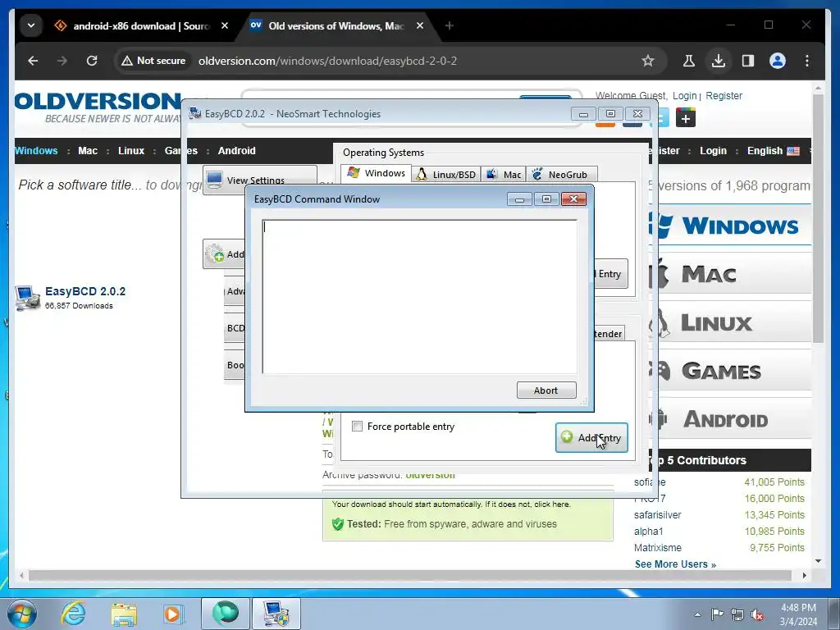The image size is (840, 630).
Task: Click the Add Entry button with green plus
Action: [x=591, y=438]
